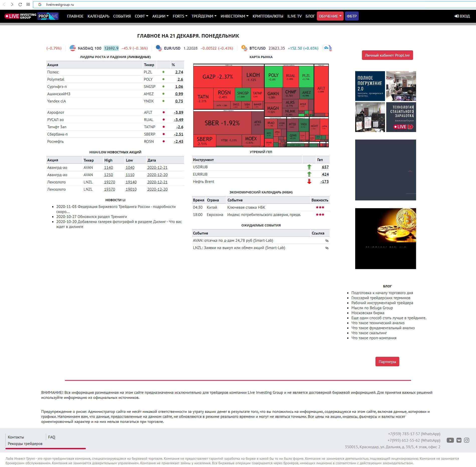Click the green dot beside PLZL

coord(163,72)
